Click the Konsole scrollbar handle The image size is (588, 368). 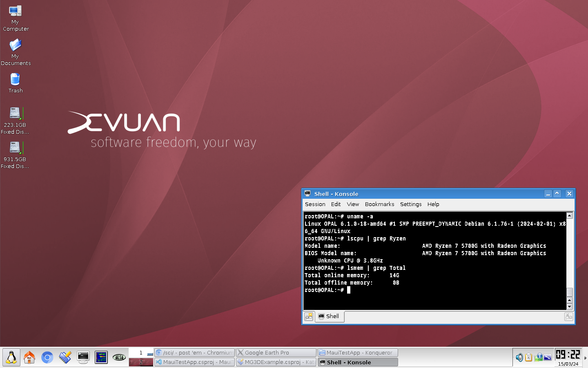[570, 292]
